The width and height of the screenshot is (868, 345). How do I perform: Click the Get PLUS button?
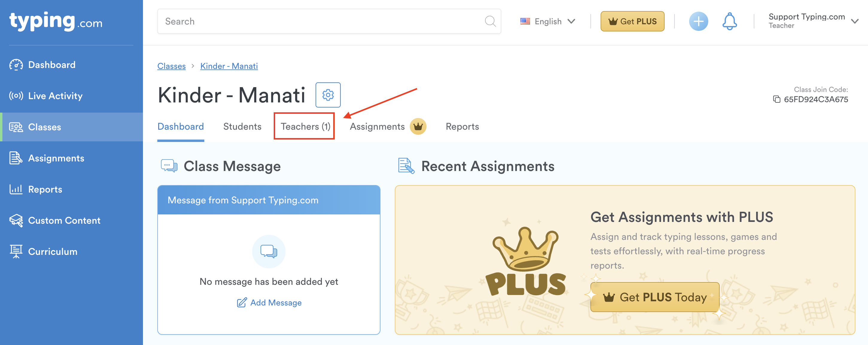(x=632, y=22)
